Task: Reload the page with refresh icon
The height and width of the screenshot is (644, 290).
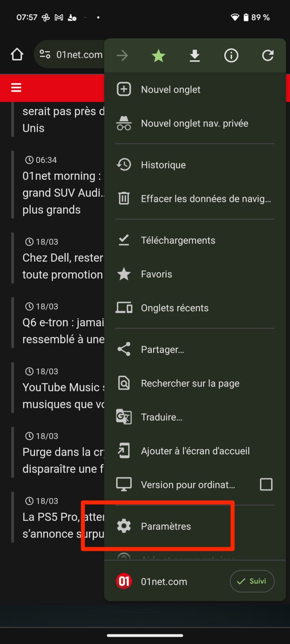Action: point(268,56)
